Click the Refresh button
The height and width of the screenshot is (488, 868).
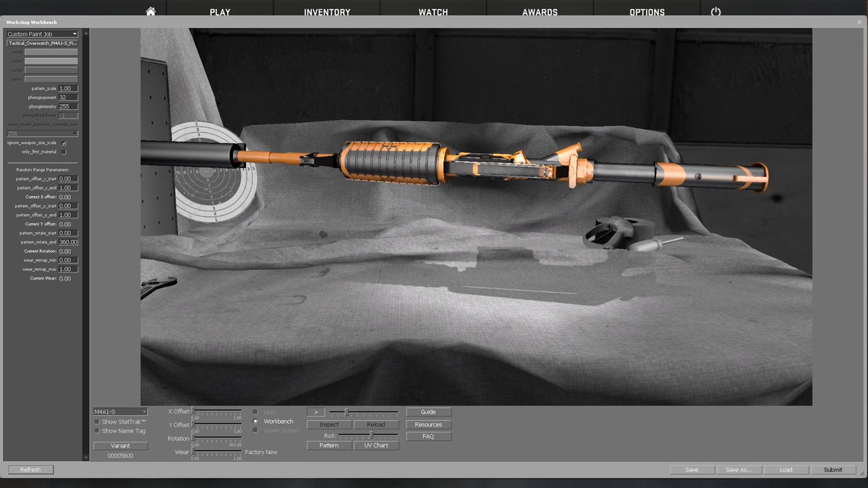pos(30,470)
